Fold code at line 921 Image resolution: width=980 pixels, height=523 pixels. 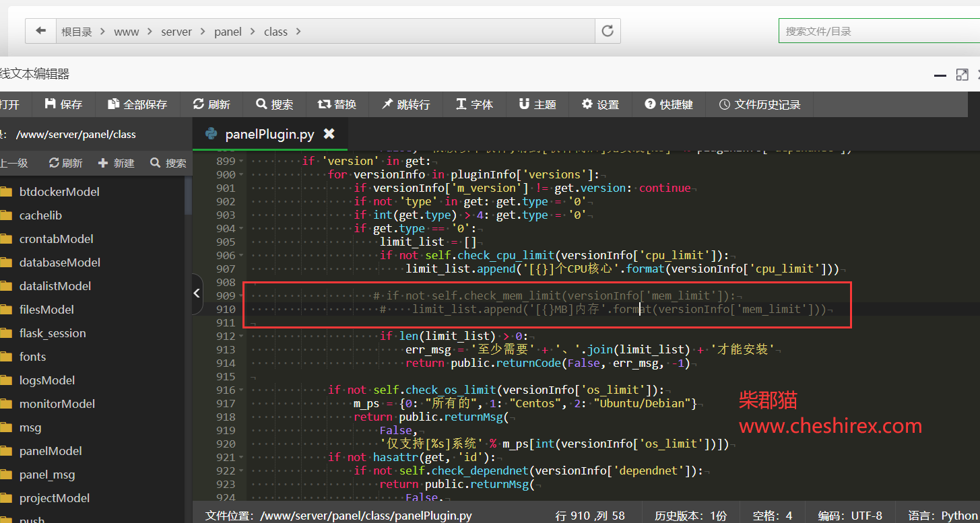(241, 458)
